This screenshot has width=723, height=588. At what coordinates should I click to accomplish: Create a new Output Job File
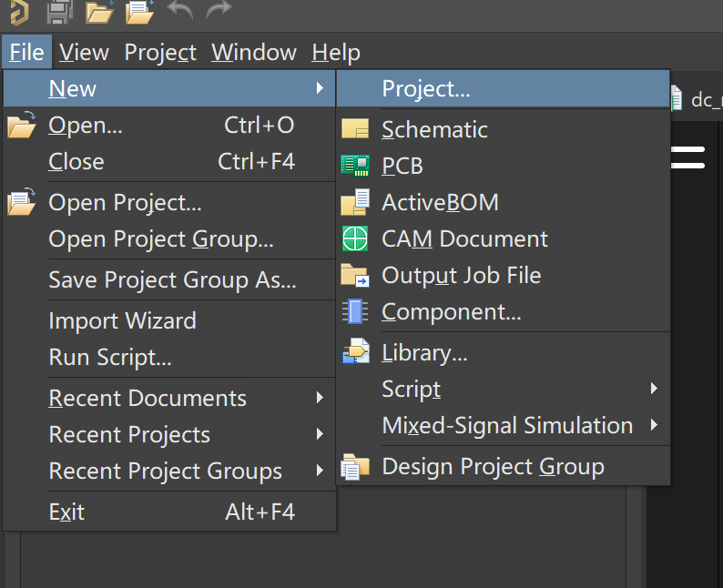[461, 275]
